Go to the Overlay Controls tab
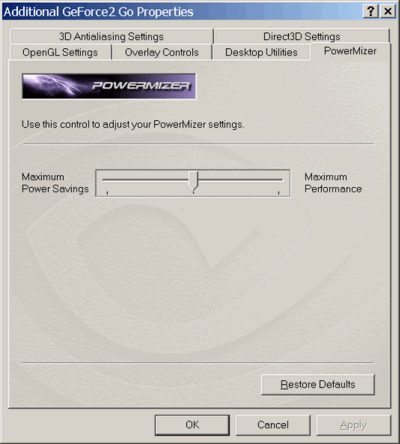The width and height of the screenshot is (400, 444). (x=162, y=52)
